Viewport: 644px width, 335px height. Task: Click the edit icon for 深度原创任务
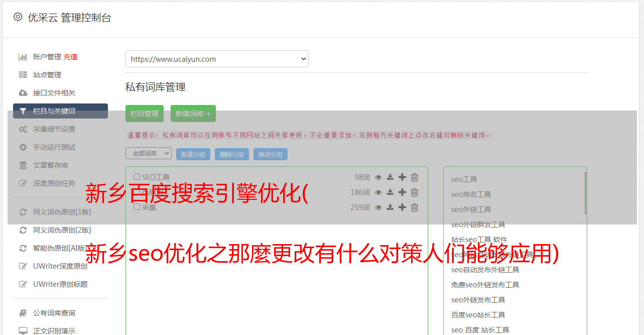[x=23, y=183]
